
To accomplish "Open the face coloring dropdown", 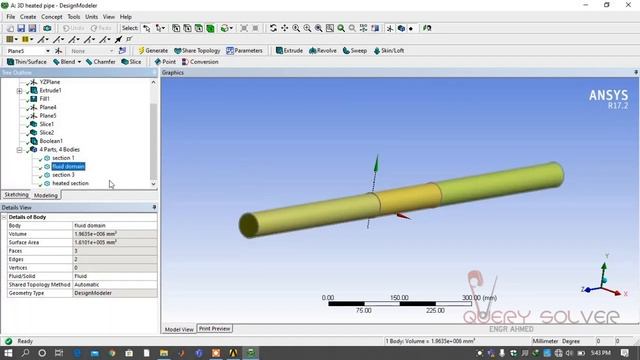I will [x=16, y=40].
